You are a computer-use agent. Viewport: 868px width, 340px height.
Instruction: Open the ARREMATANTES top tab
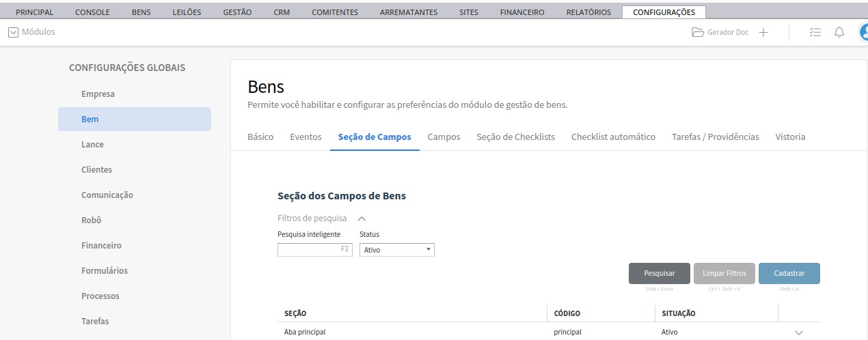(409, 12)
